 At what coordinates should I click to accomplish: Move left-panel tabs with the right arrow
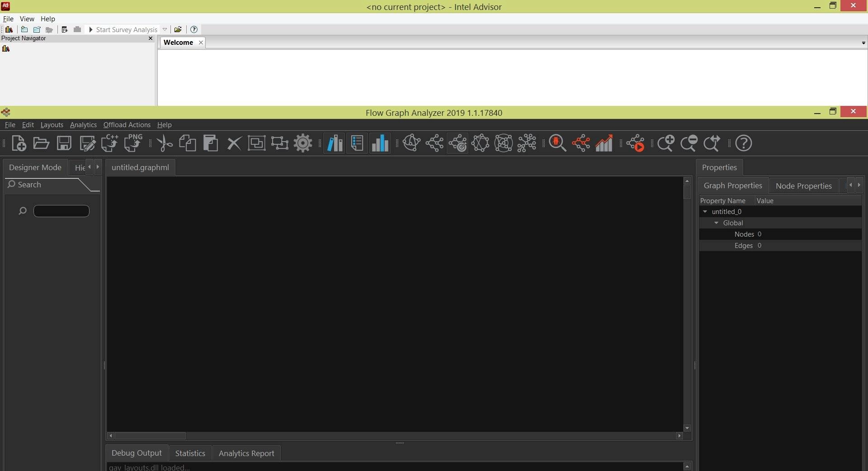98,167
